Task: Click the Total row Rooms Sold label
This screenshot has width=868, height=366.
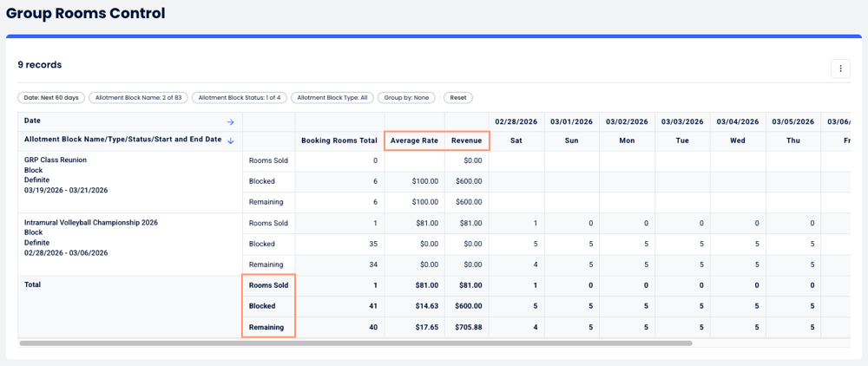Action: [x=268, y=285]
